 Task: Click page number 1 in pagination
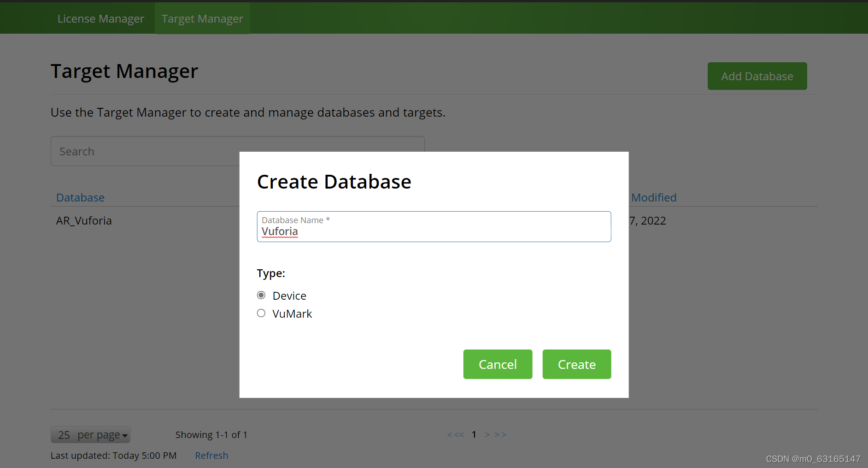point(474,434)
